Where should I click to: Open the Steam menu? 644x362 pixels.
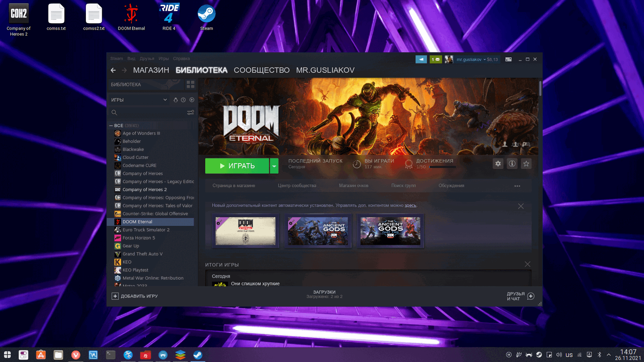[x=117, y=59]
